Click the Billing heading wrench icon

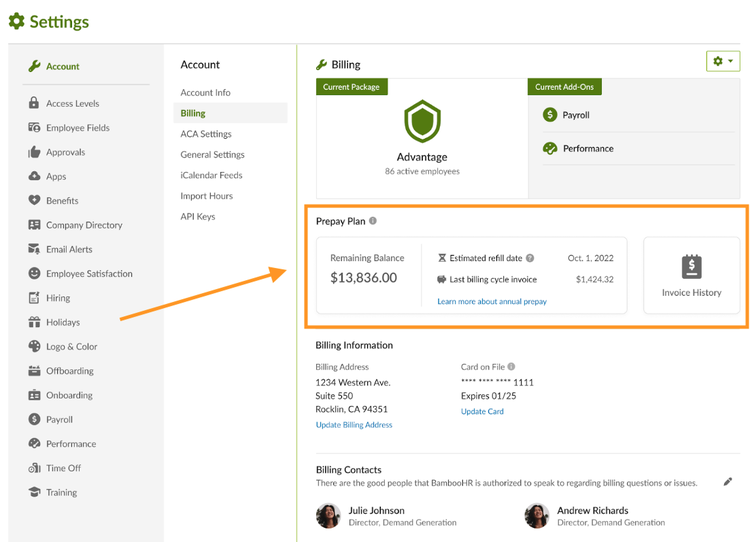click(x=321, y=65)
